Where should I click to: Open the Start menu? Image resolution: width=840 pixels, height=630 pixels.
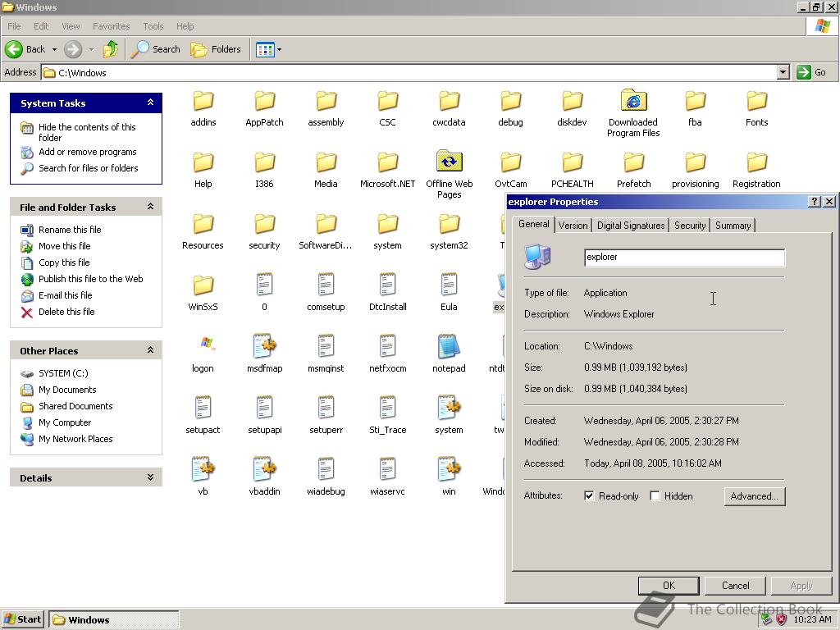coord(22,619)
